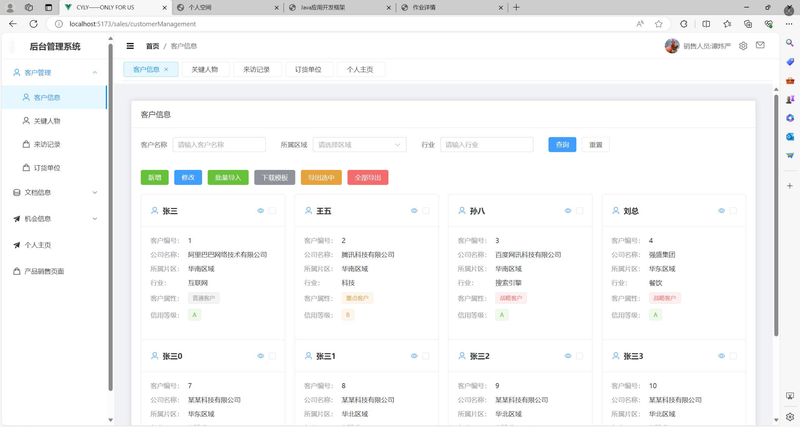Click the orange 导出选中 button
Image resolution: width=800 pixels, height=427 pixels.
[x=321, y=178]
